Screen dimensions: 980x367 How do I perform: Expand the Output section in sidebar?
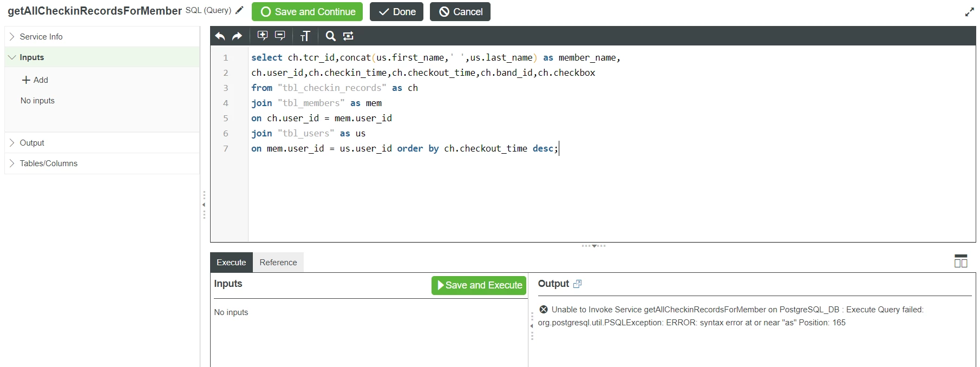click(x=102, y=143)
